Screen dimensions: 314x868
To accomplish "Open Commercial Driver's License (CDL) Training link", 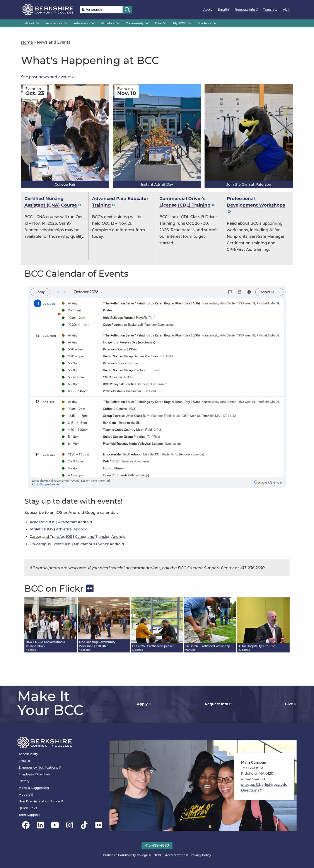I will [x=187, y=202].
